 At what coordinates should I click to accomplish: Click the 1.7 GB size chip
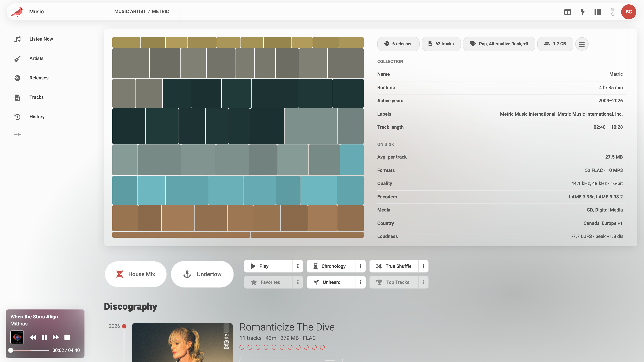pos(555,44)
